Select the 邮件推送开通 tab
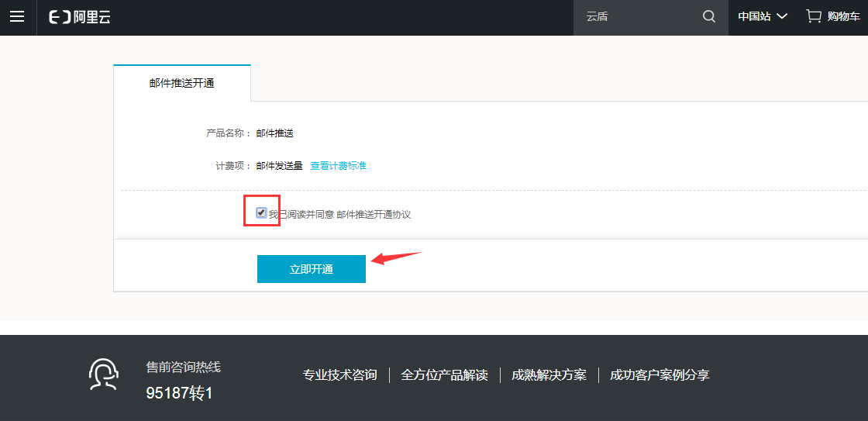Image resolution: width=868 pixels, height=421 pixels. 181,83
